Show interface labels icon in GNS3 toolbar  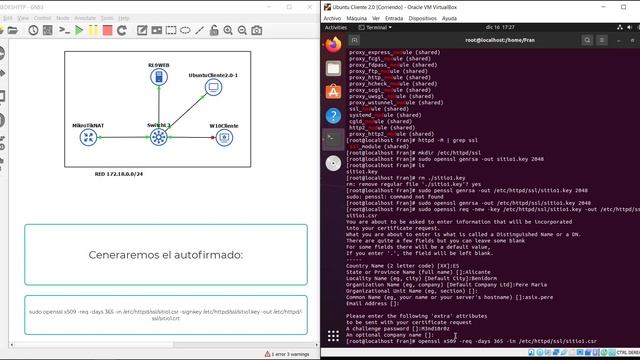pyautogui.click(x=48, y=31)
